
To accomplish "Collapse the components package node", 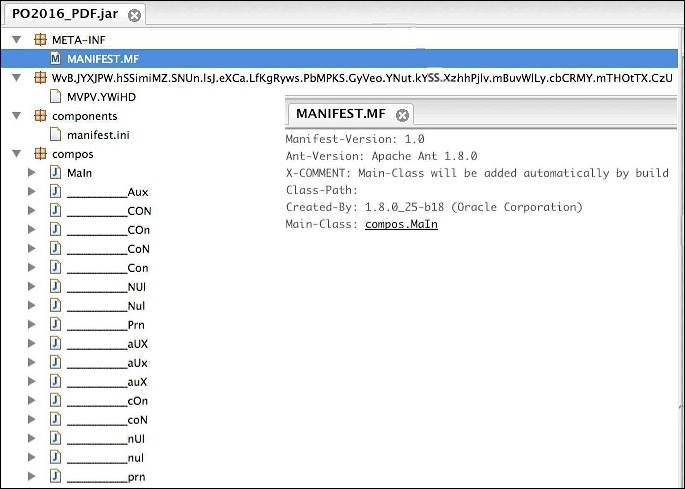I will [x=17, y=116].
